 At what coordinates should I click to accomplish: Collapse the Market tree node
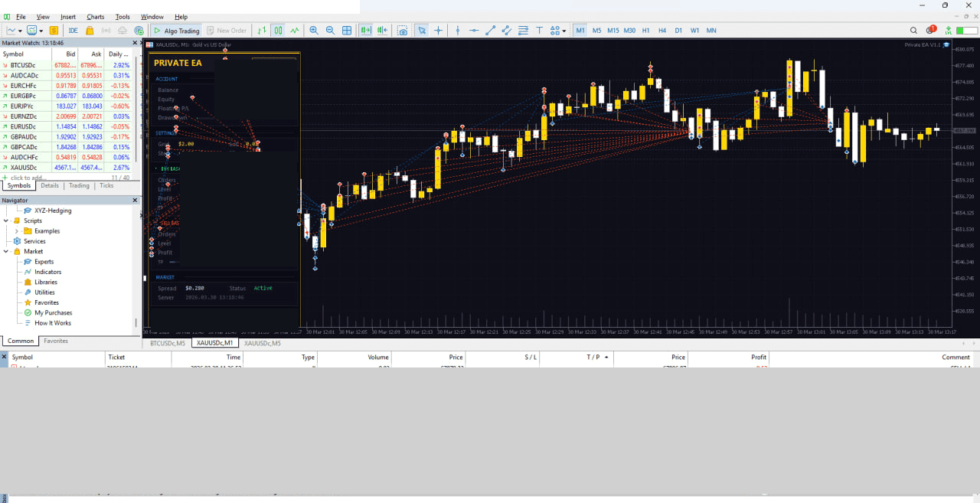(x=6, y=251)
